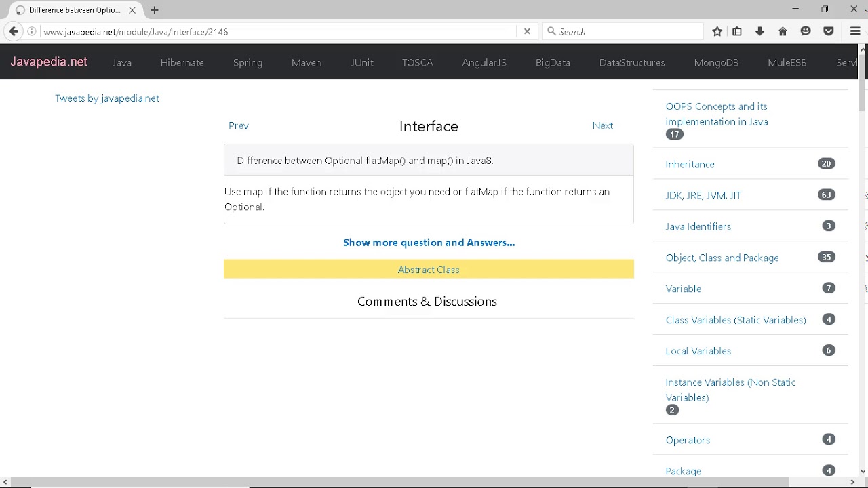The image size is (868, 488).
Task: Go to the browser Home page icon
Action: (x=783, y=31)
